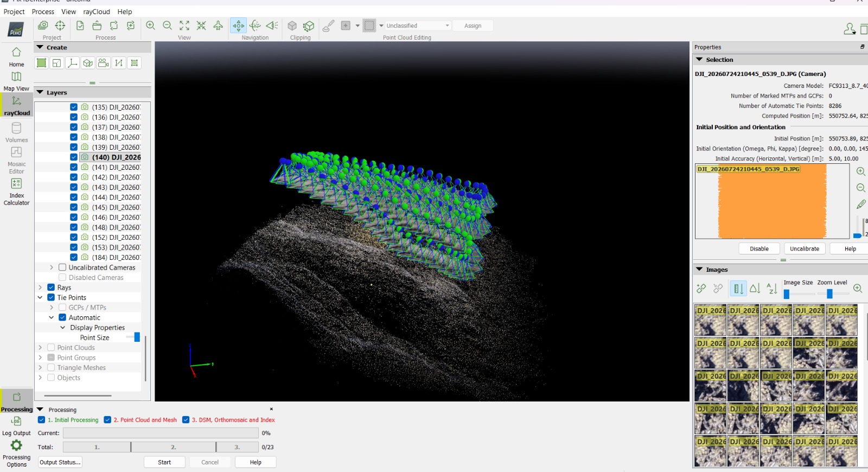Image resolution: width=868 pixels, height=472 pixels.
Task: Click the distance sort icon in Images
Action: [x=738, y=289]
